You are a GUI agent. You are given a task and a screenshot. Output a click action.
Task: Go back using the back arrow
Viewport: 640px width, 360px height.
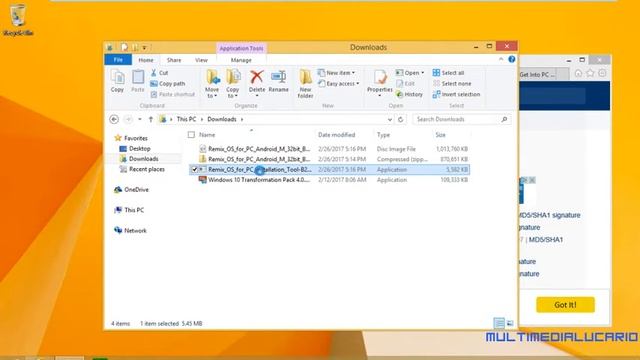(114, 119)
